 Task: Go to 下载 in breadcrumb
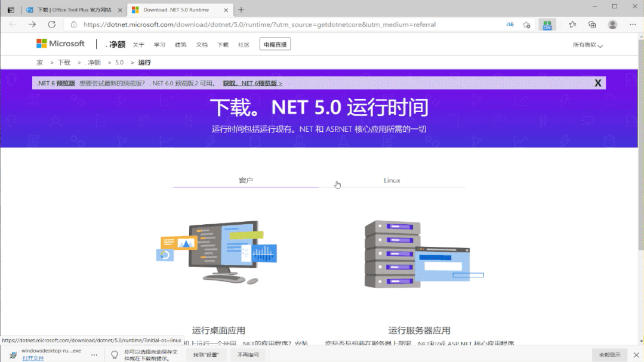pyautogui.click(x=64, y=63)
